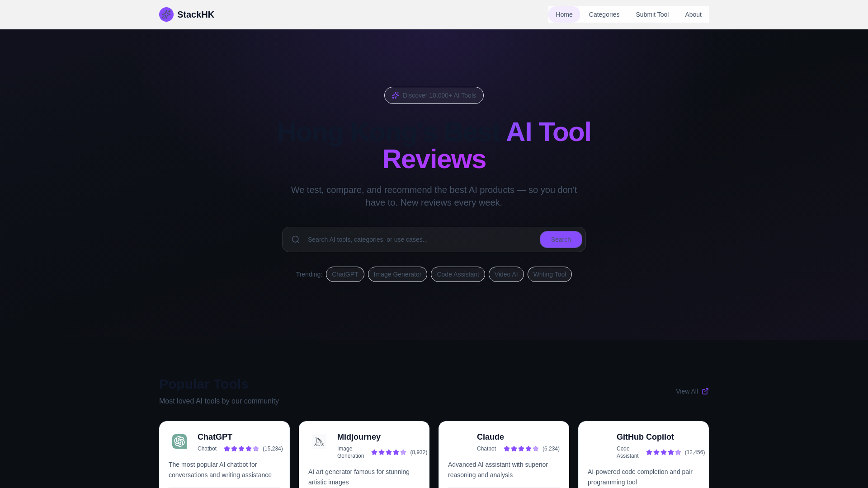868x488 pixels.
Task: Go to the Home nav item
Action: pos(564,14)
